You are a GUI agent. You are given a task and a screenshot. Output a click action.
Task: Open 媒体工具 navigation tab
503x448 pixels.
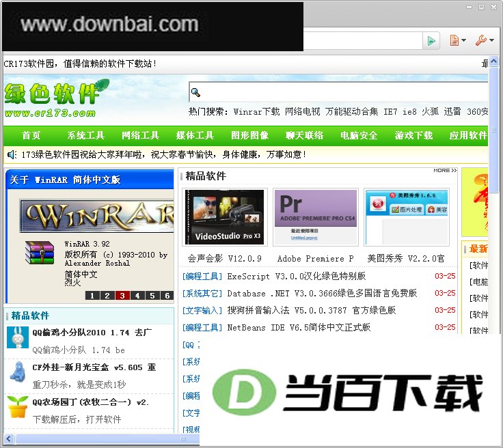coord(195,135)
